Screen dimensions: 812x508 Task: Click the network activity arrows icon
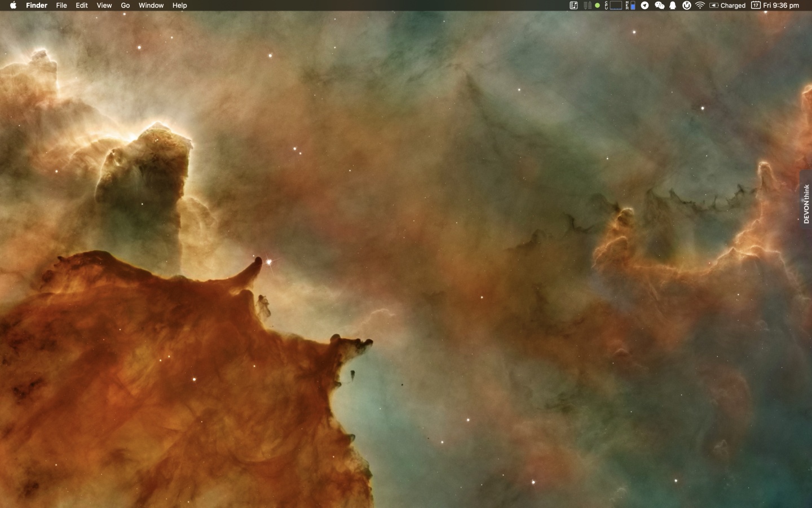tap(588, 5)
